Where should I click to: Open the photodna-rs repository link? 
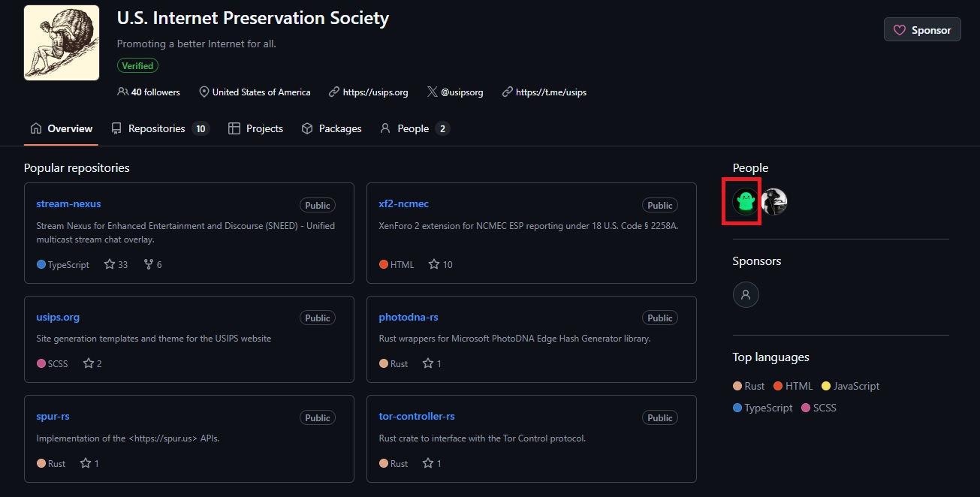[x=409, y=317]
